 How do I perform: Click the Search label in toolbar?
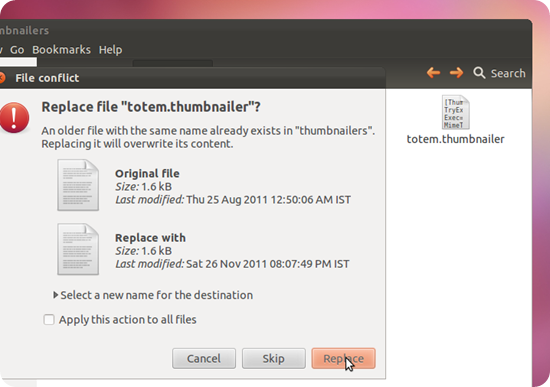508,73
